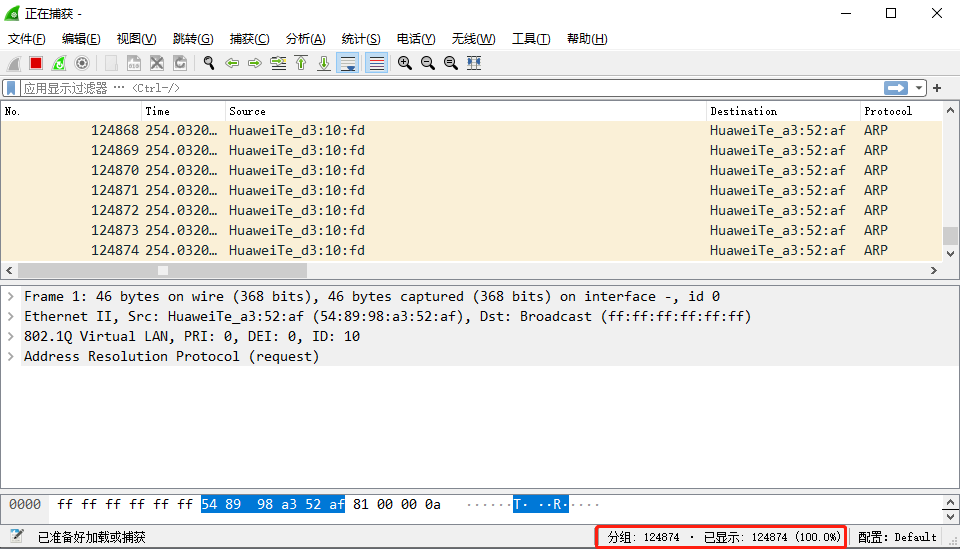Restart the current capture (green fin)
Viewport: 960px width, 549px height.
[x=59, y=63]
